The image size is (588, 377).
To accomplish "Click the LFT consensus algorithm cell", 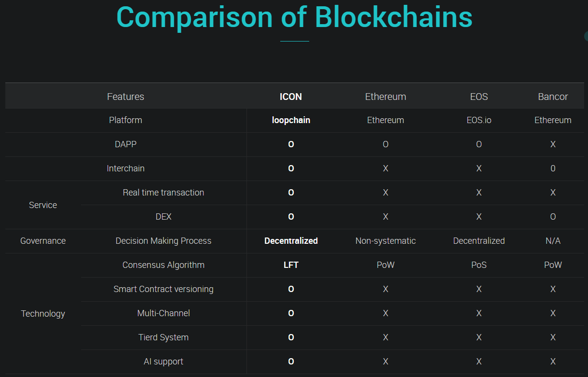I will point(291,265).
